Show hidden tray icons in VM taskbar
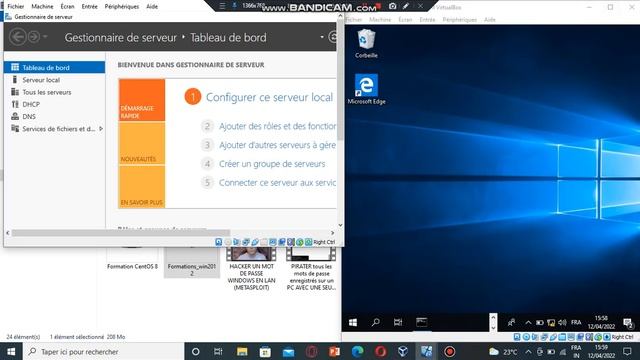640x360 pixels. coord(528,322)
